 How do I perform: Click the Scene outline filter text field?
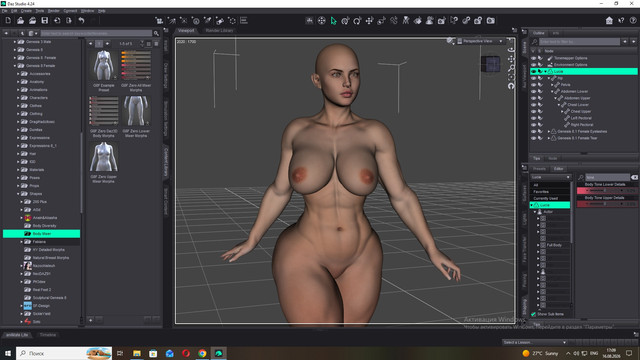tap(579, 42)
